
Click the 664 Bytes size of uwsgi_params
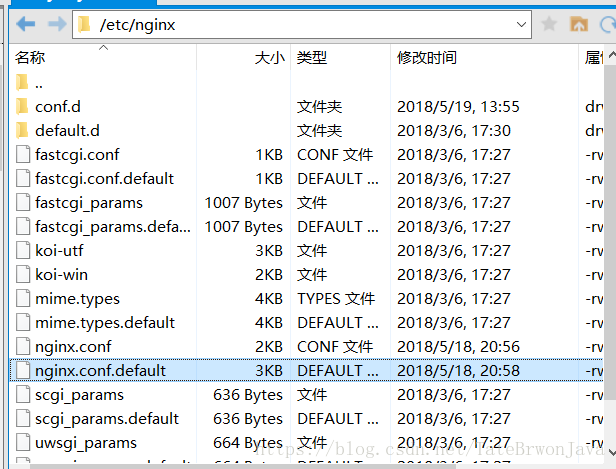coord(248,443)
